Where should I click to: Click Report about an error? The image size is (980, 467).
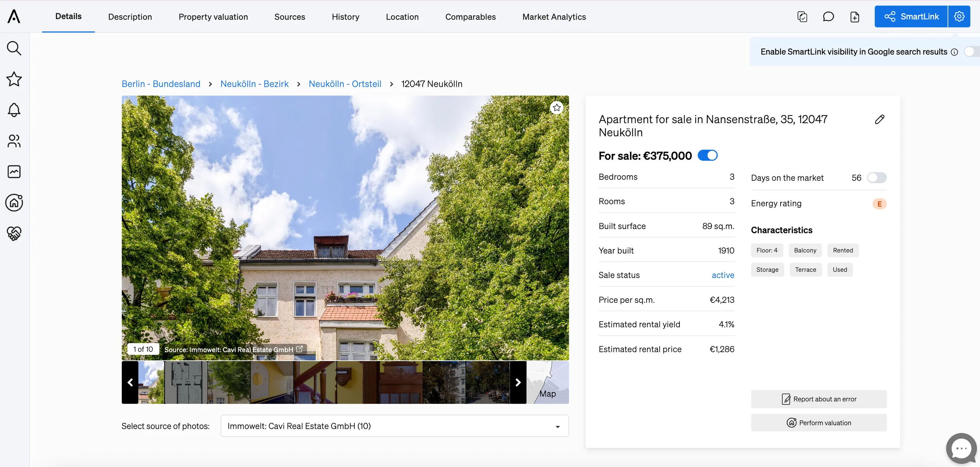(x=819, y=399)
